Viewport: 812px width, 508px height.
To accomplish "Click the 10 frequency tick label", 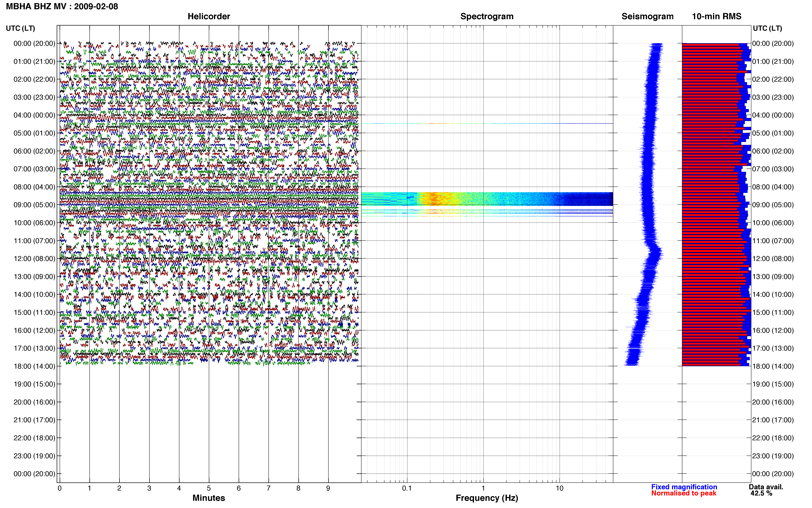I will coord(559,488).
